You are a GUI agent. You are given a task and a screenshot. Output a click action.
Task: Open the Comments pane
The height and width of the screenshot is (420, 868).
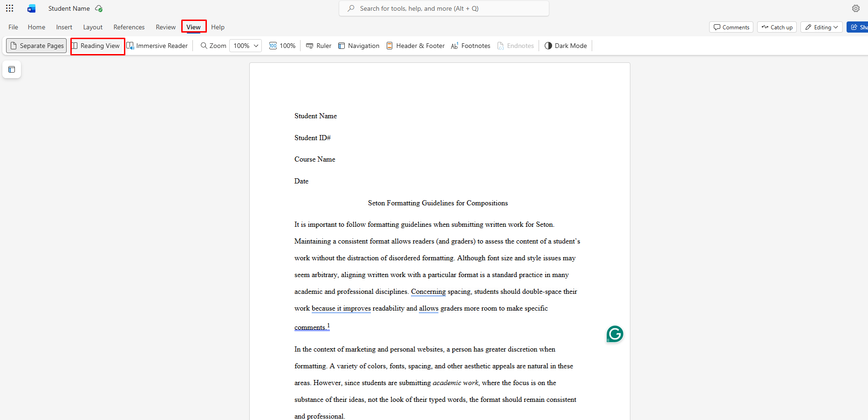click(x=731, y=27)
